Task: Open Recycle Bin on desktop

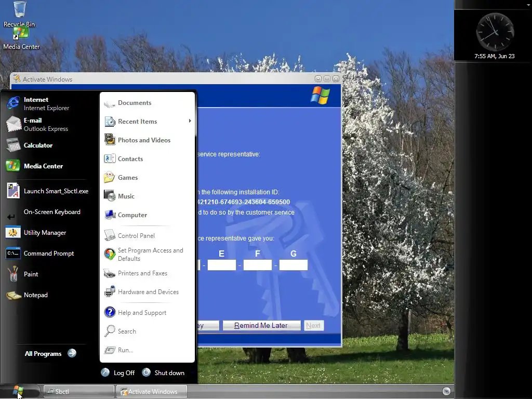Action: (x=19, y=14)
